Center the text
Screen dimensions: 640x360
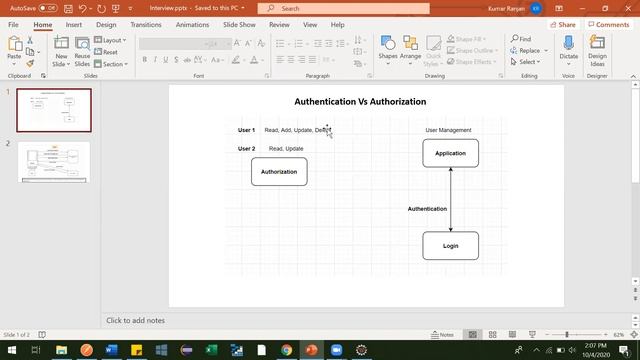(291, 60)
